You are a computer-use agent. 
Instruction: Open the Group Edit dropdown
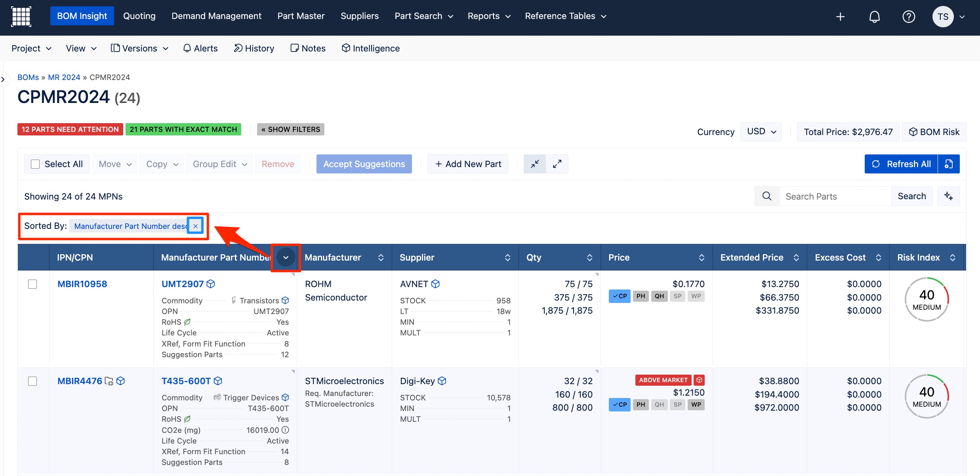220,164
